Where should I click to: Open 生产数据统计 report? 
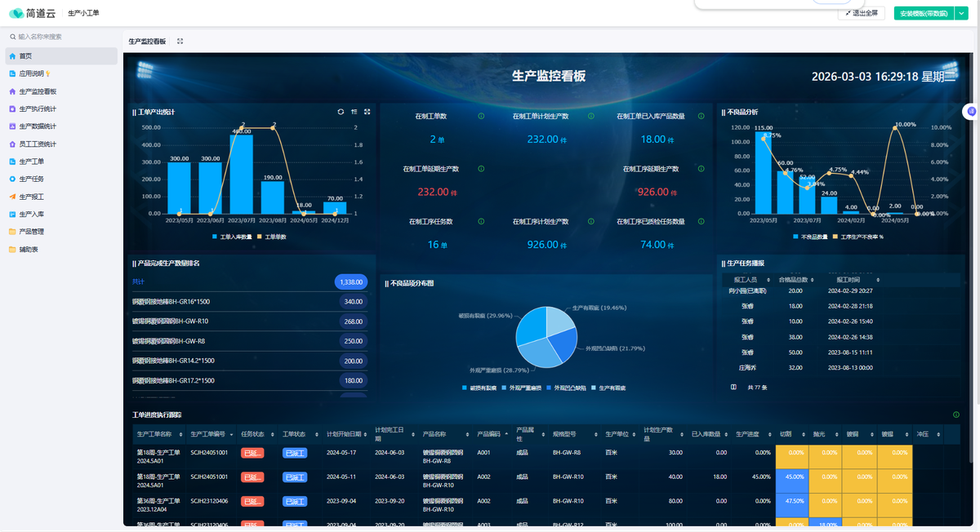point(61,126)
